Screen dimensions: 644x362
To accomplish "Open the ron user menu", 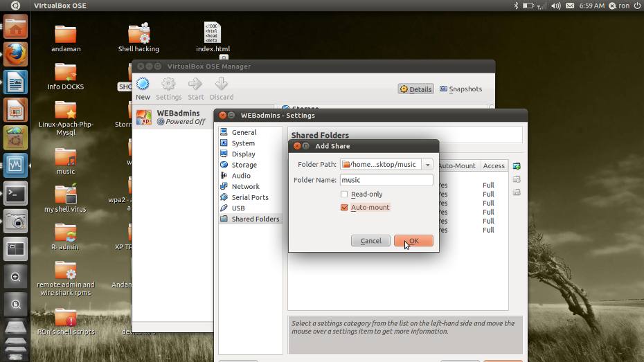I will 619,6.
